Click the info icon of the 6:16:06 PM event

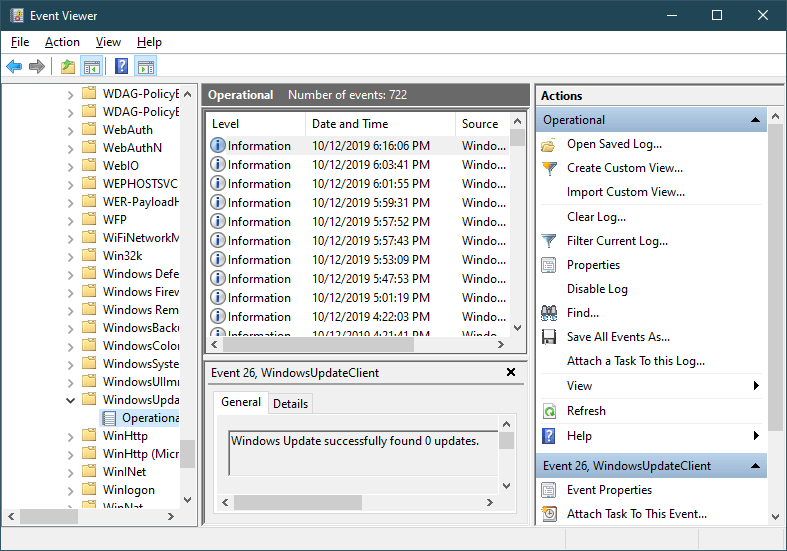tap(217, 146)
